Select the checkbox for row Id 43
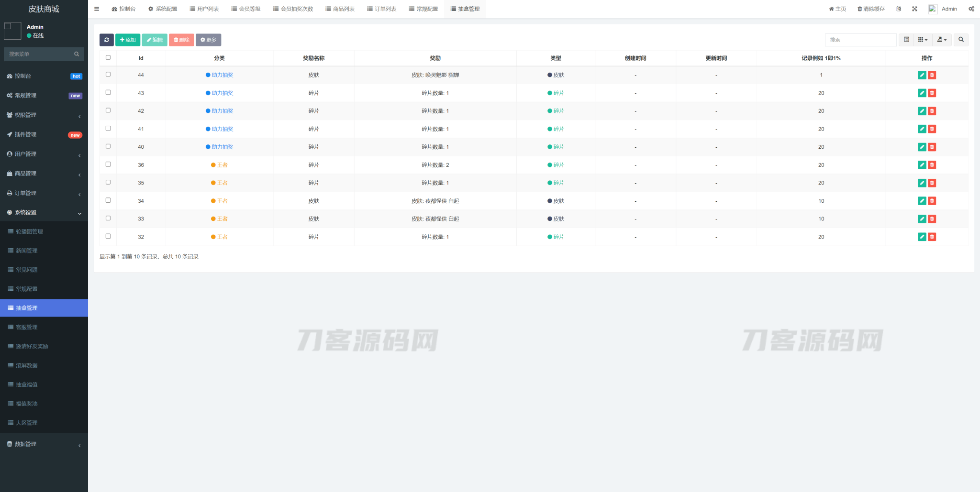980x492 pixels. pos(108,92)
